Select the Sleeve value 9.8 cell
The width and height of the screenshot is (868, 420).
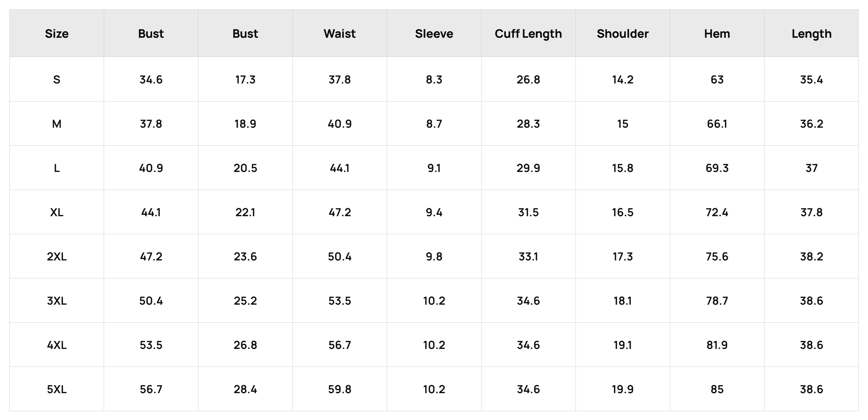tap(434, 257)
